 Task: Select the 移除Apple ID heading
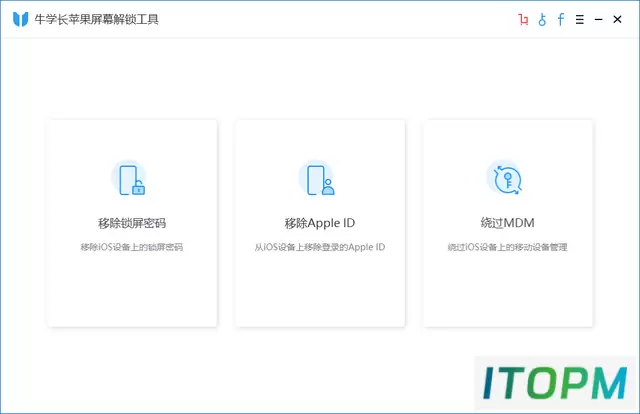click(x=320, y=223)
